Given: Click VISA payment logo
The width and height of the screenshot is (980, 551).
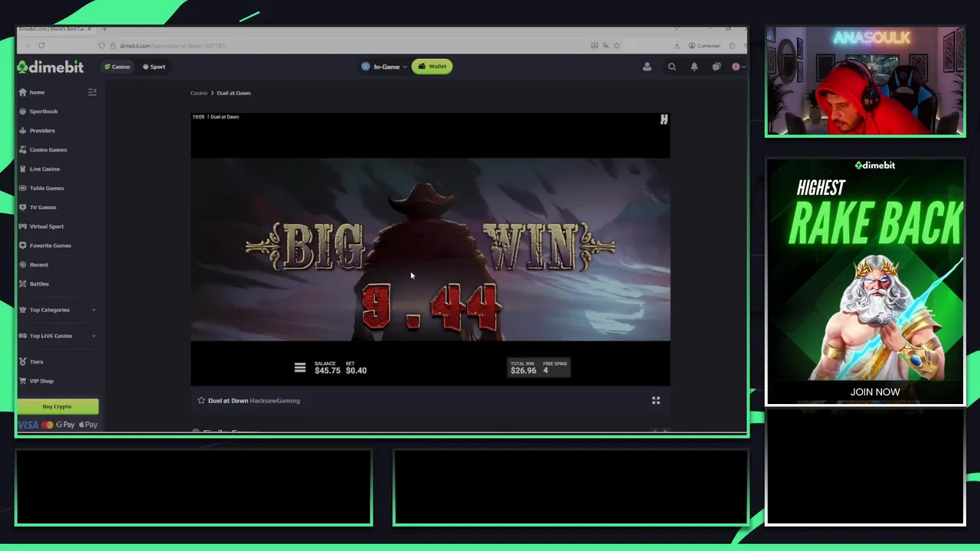Looking at the screenshot, I should coord(28,425).
